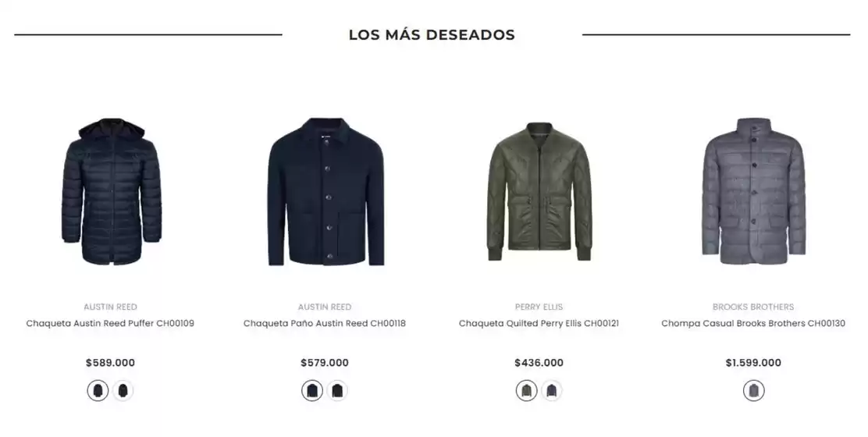Open the hooded navy puffer jacket image

click(112, 191)
